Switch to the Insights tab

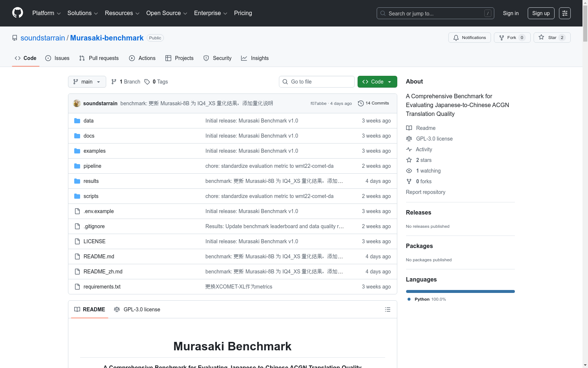255,58
